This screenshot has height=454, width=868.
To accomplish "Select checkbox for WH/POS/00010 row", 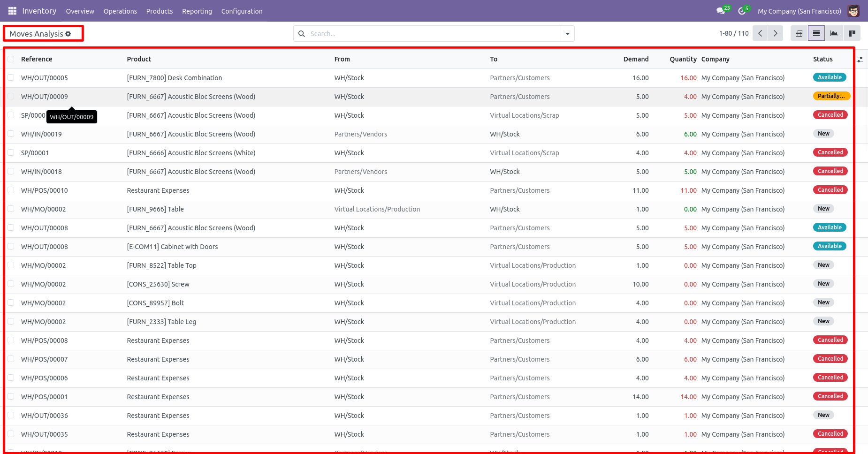I will point(11,190).
